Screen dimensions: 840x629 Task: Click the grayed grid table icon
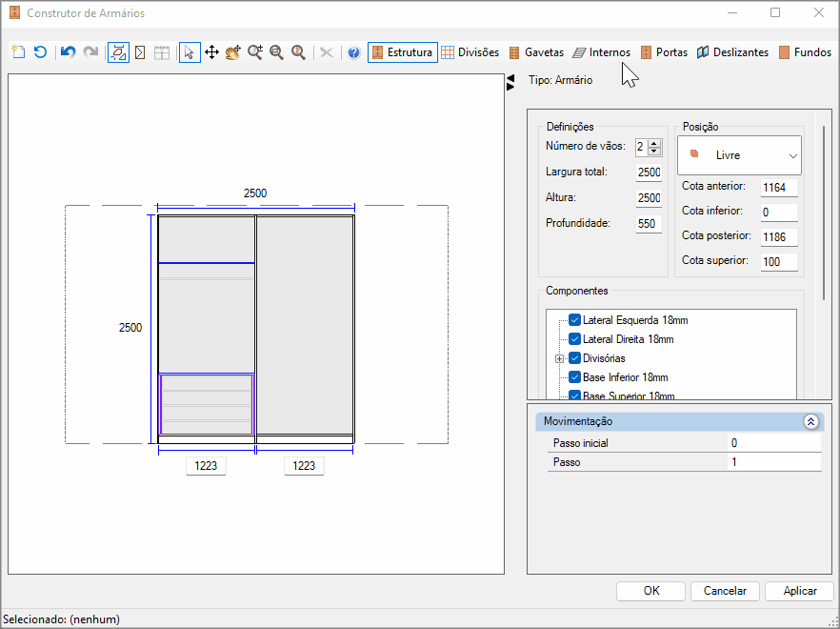point(162,52)
